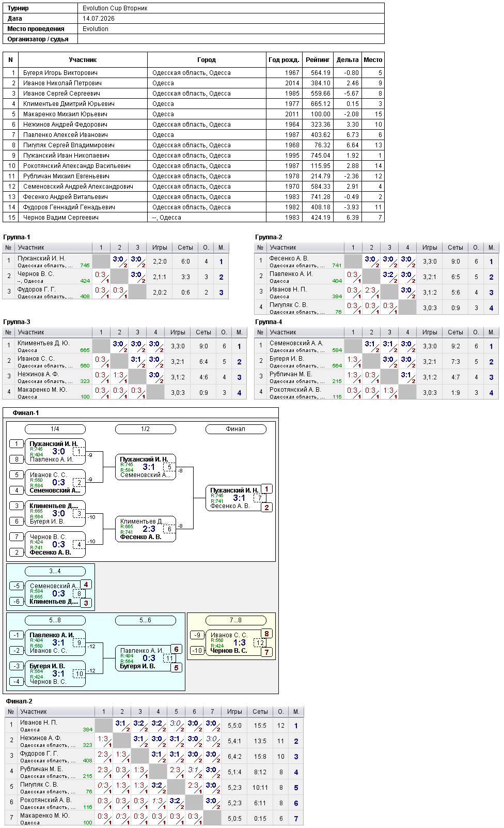Click the Организатор / судья label
The height and width of the screenshot is (828, 504).
pos(38,39)
